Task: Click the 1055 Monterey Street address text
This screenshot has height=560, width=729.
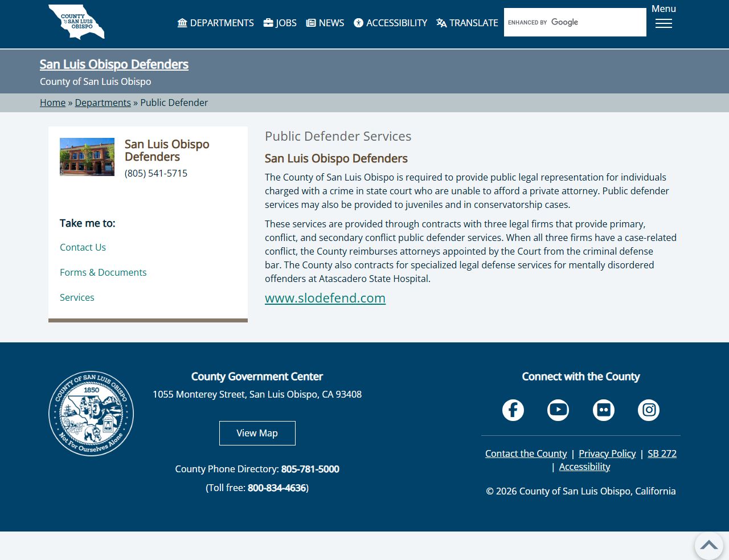Action: click(257, 394)
